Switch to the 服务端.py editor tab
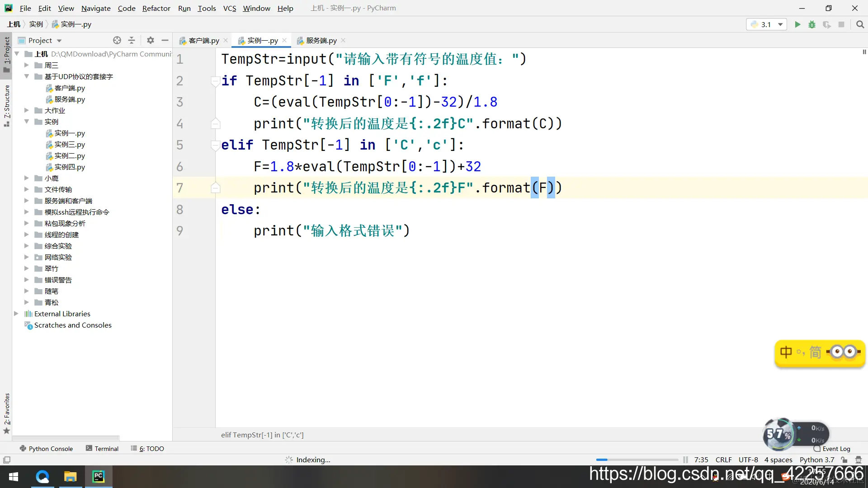 (x=321, y=40)
